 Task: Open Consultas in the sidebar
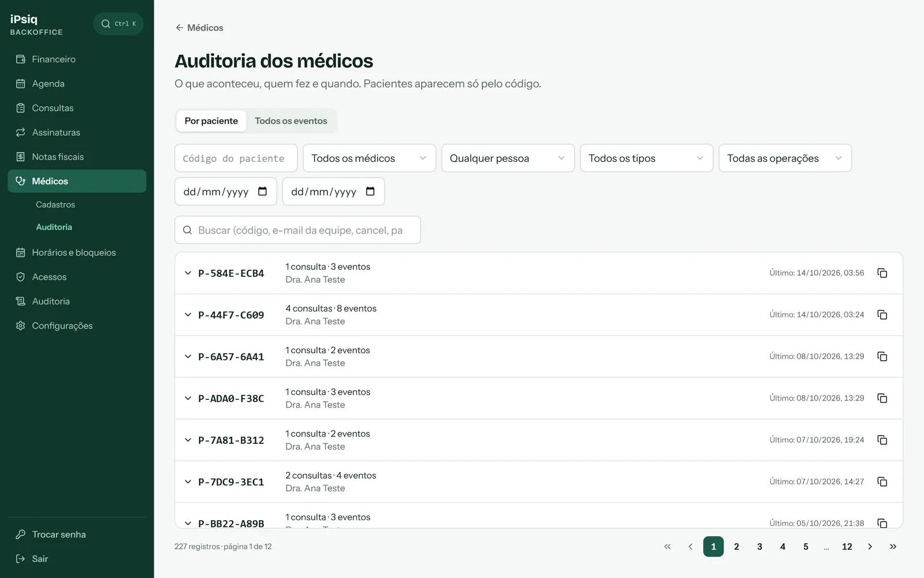click(77, 108)
